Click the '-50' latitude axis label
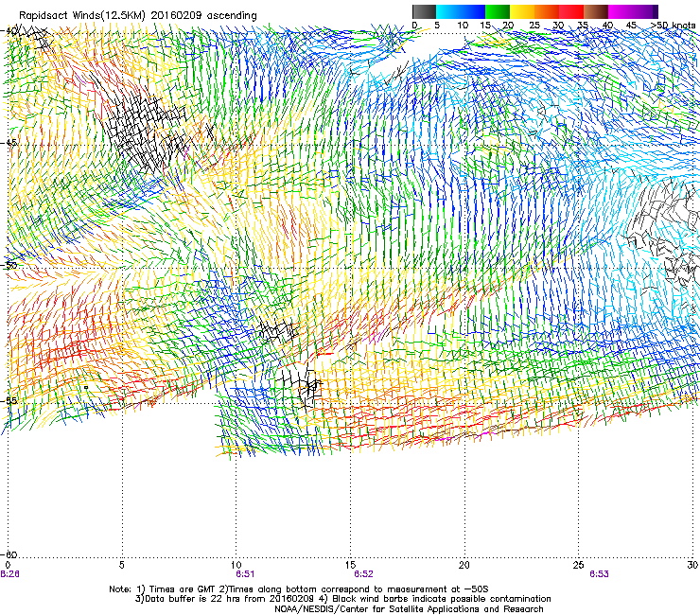The height and width of the screenshot is (615, 700). (x=9, y=265)
